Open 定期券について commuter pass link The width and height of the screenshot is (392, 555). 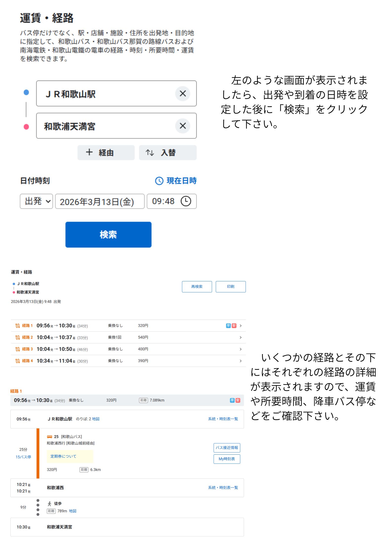(x=63, y=456)
